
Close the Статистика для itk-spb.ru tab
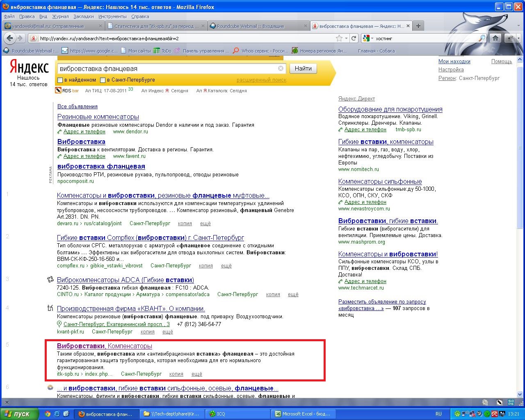(202, 26)
